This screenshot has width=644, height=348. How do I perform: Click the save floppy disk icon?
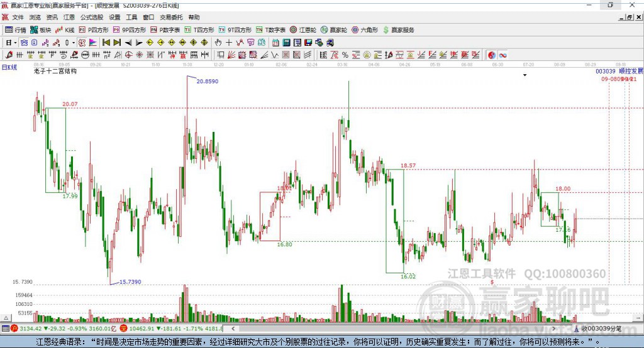point(308,43)
